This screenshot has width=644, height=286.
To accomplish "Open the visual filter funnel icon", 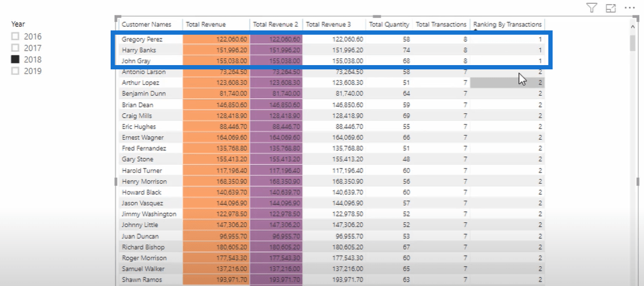I will (592, 7).
